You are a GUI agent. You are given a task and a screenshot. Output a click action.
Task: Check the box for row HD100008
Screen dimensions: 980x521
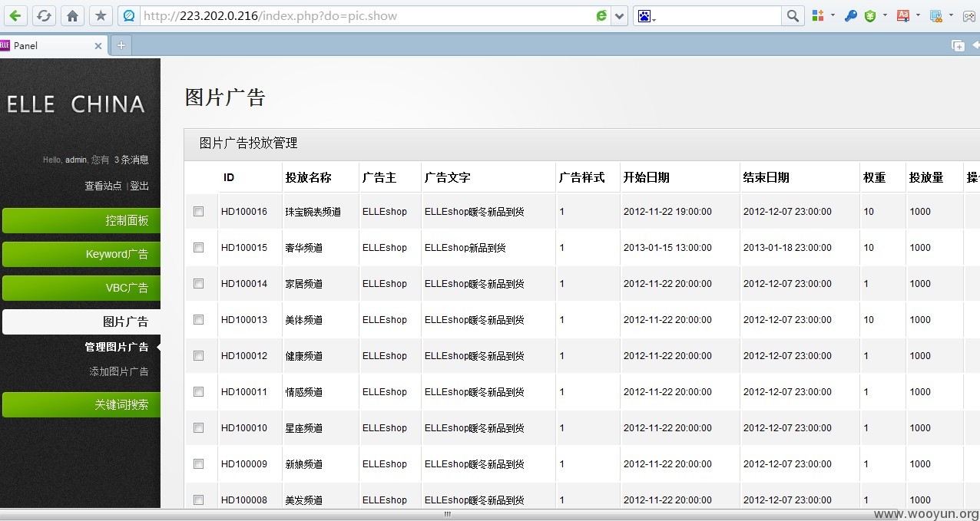pyautogui.click(x=198, y=500)
